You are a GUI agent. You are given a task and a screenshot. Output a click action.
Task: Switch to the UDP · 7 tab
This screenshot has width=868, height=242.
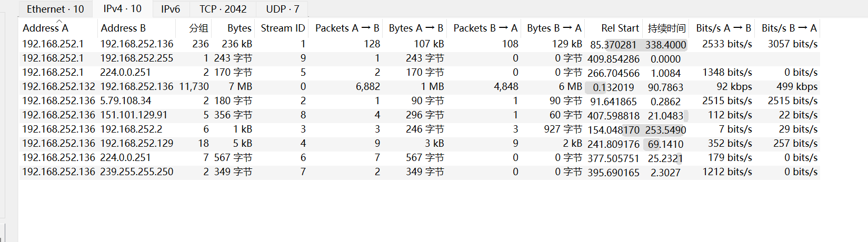click(282, 9)
